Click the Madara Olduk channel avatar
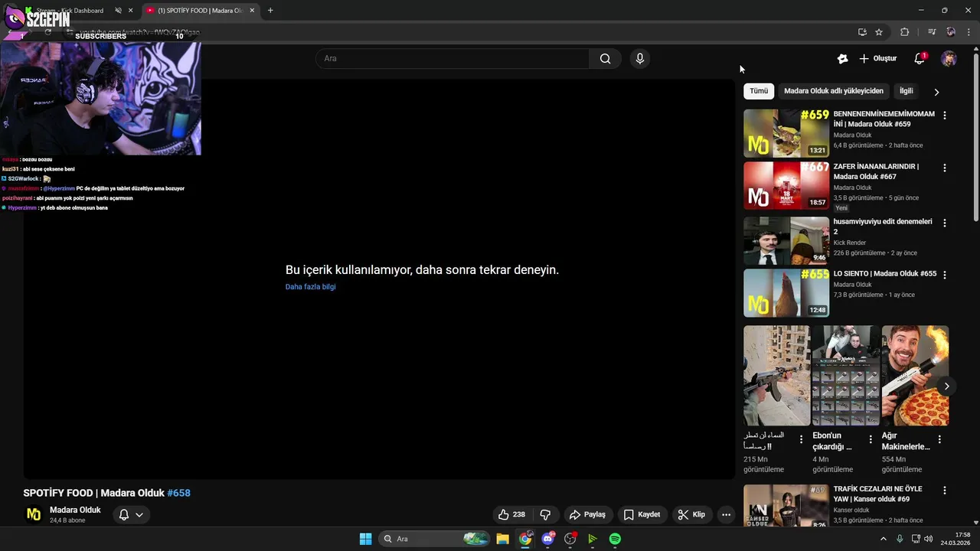980x551 pixels. (x=34, y=514)
